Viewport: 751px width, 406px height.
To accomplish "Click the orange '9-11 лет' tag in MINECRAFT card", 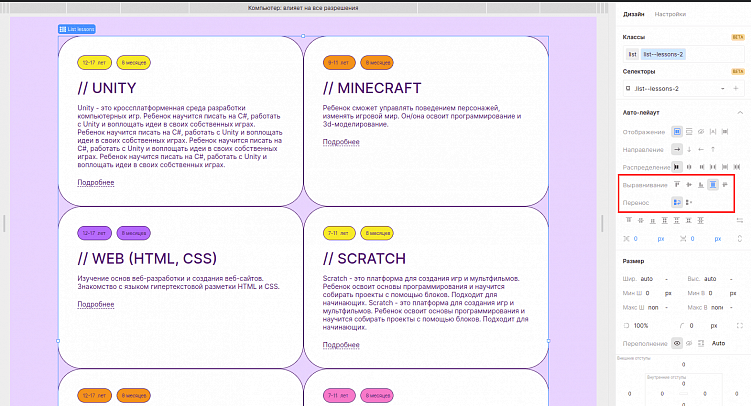I will [339, 63].
